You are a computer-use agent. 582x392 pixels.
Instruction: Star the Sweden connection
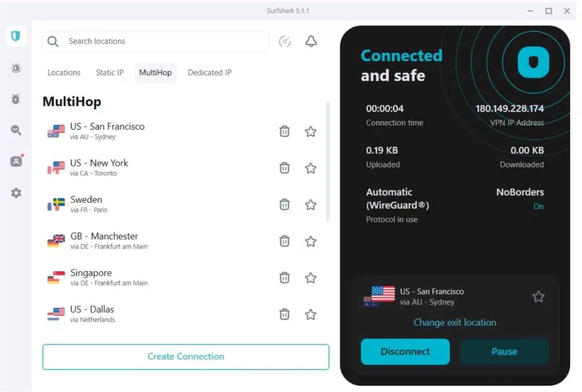[311, 204]
